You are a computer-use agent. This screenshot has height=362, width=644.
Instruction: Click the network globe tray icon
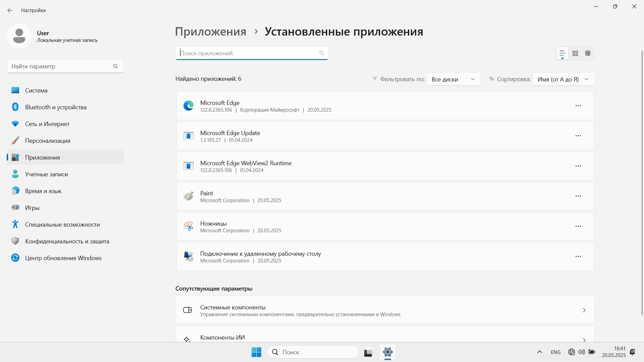(572, 352)
